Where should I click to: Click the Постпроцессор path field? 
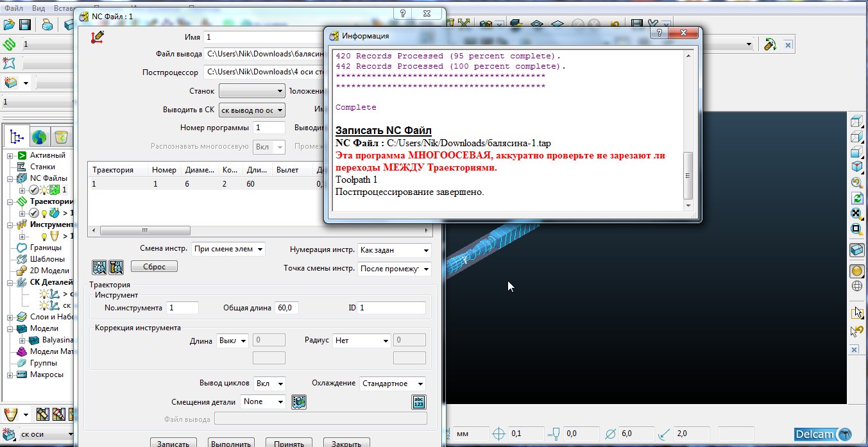(x=264, y=72)
